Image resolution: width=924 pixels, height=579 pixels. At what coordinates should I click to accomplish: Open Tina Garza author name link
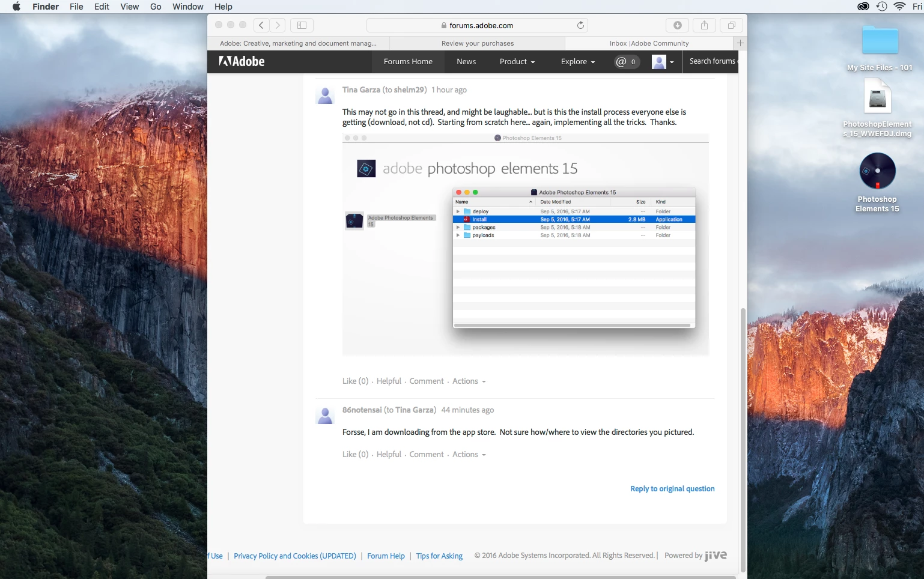[361, 89]
